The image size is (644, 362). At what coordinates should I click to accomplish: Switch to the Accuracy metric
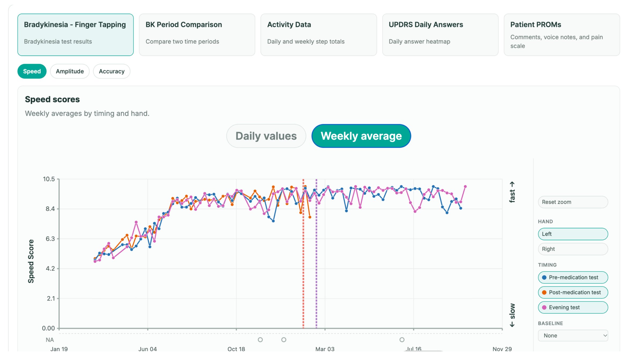112,71
